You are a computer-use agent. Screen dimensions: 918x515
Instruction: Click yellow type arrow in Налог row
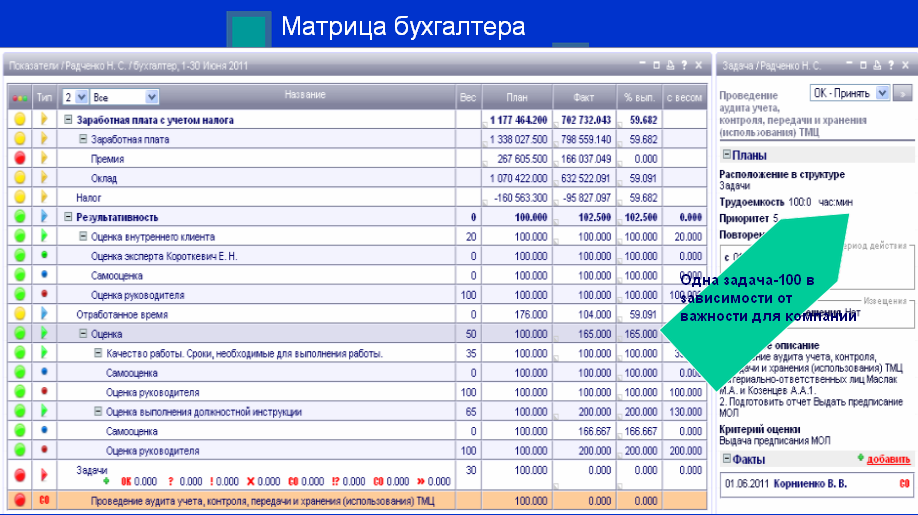44,197
